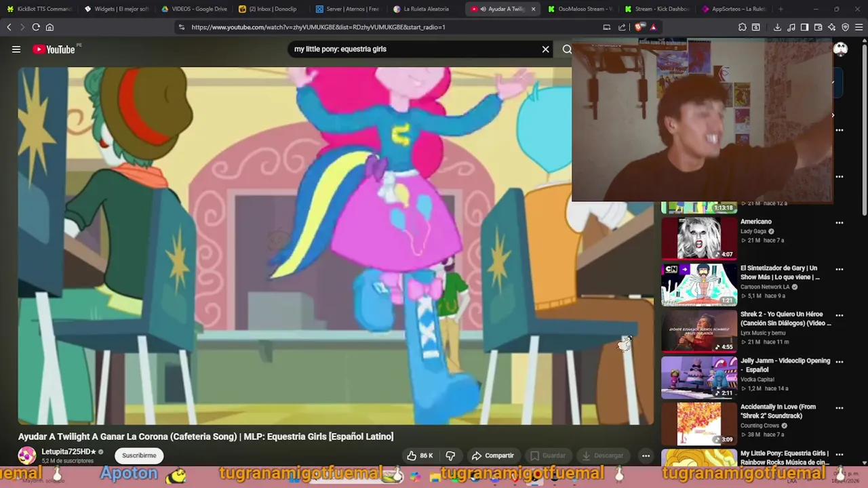This screenshot has height=488, width=868.
Task: Switch to the Inbox Donoclip tab
Action: (x=271, y=9)
